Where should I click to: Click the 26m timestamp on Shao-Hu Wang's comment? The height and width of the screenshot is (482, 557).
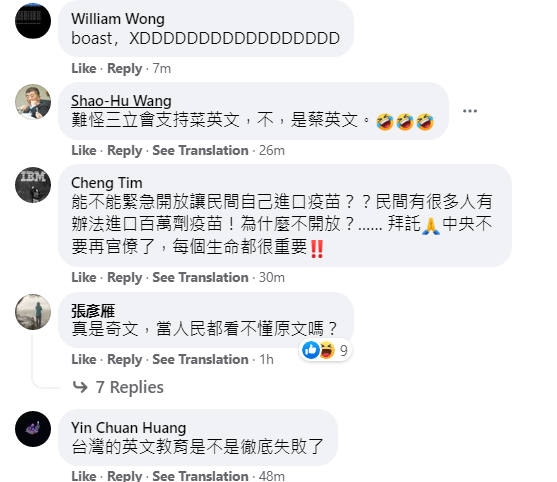(272, 150)
